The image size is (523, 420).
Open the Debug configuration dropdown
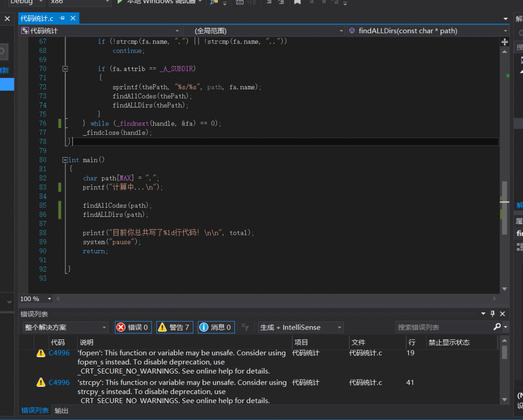click(27, 2)
